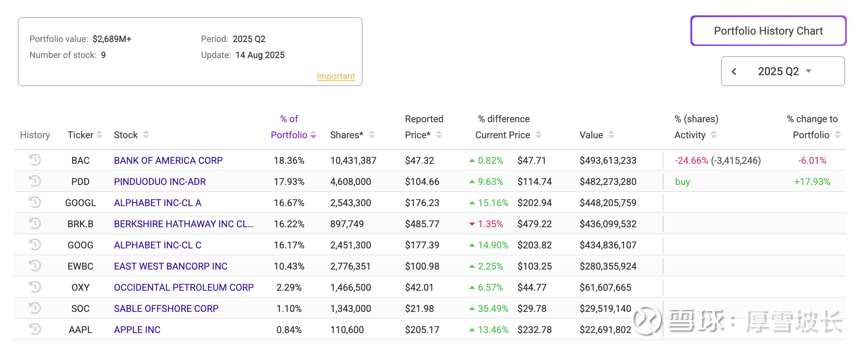Select the EWBC ticker cell
This screenshot has height=348, width=868.
coord(80,266)
